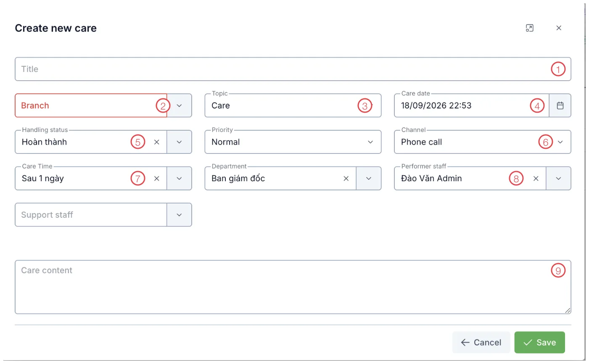
Task: Clear the Performer staff Đào Văn Admin
Action: 536,179
